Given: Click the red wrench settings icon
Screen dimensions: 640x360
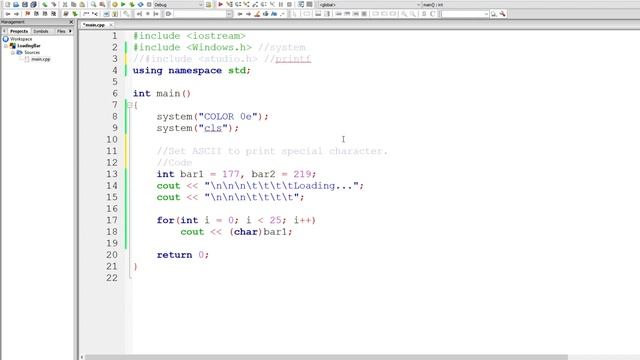Looking at the screenshot, I should coord(502,14).
